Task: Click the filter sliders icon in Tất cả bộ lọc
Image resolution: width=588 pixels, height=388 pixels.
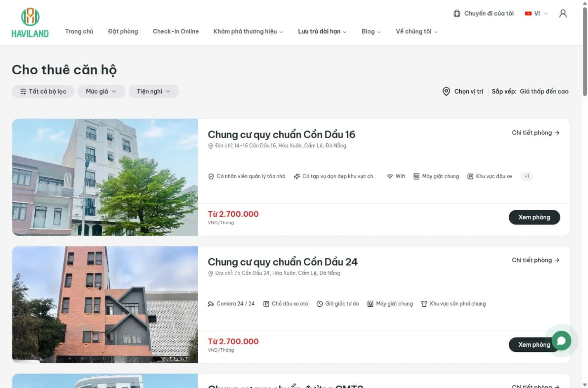Action: pyautogui.click(x=23, y=92)
